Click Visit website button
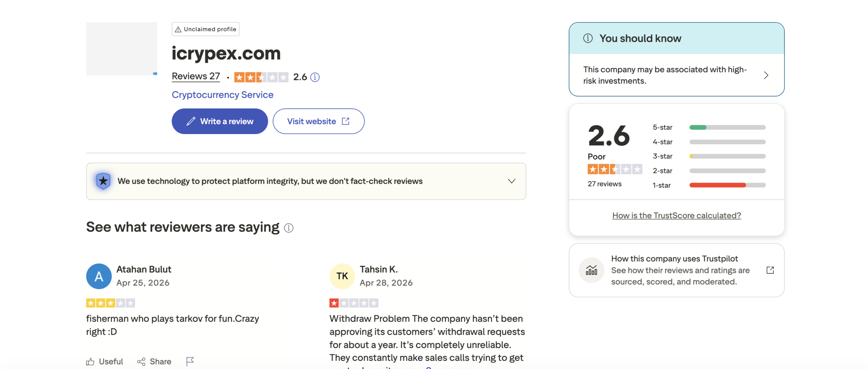868x369 pixels. (x=318, y=121)
